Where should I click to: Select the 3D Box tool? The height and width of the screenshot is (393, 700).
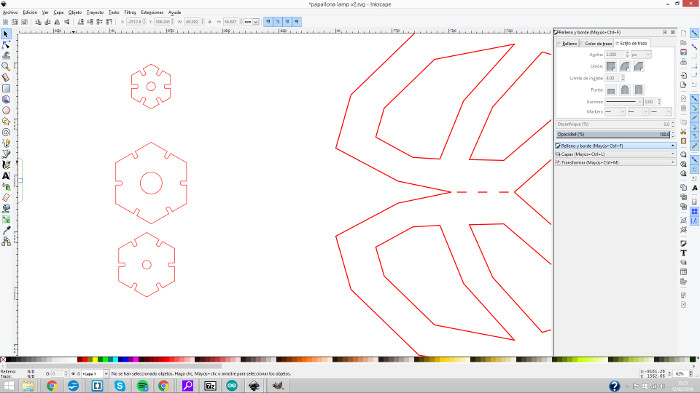pyautogui.click(x=6, y=99)
